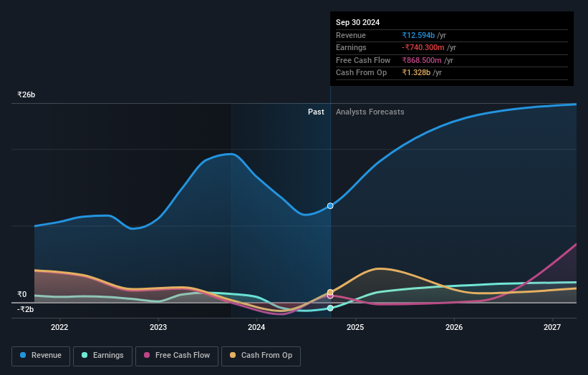Click the blue Revenue data point marker

tap(330, 205)
